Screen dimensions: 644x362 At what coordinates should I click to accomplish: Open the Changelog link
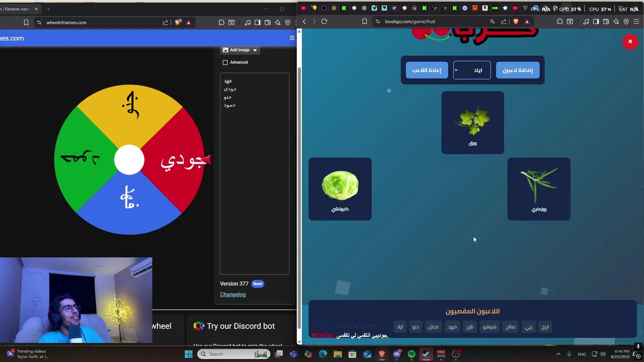[232, 295]
